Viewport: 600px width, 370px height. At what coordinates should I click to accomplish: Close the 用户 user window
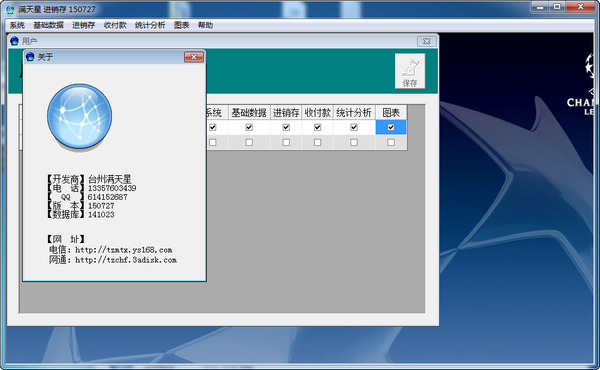point(427,41)
